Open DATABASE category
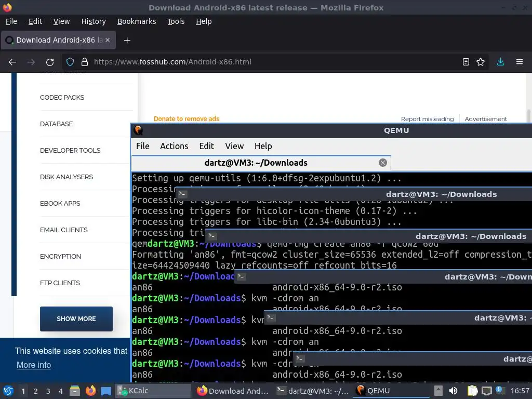This screenshot has height=399, width=532. pos(56,124)
